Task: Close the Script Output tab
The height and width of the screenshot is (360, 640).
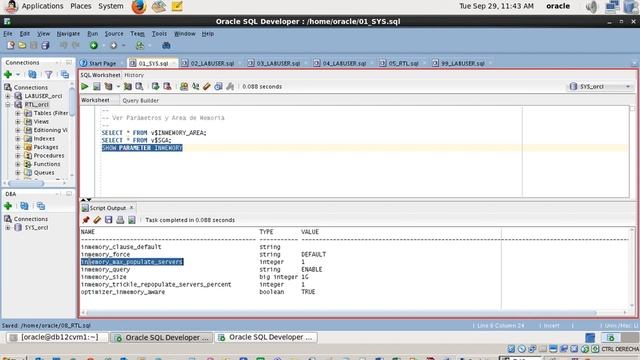Action: (131, 208)
